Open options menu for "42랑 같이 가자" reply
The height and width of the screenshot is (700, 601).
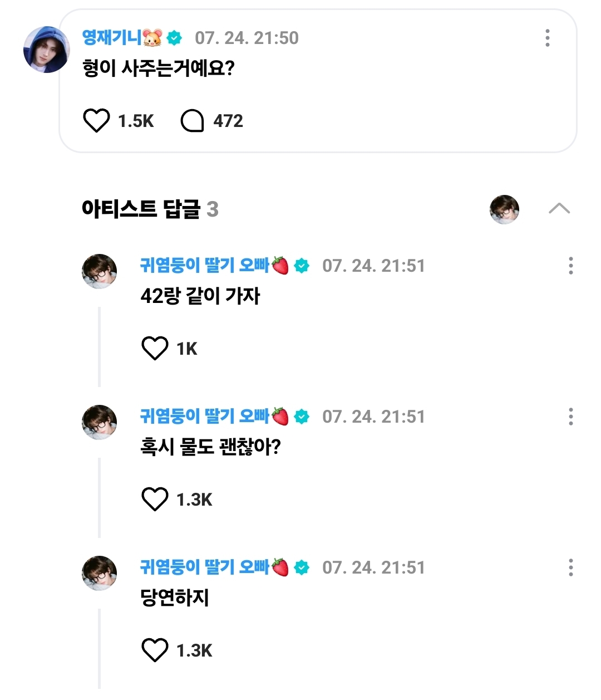click(x=570, y=266)
